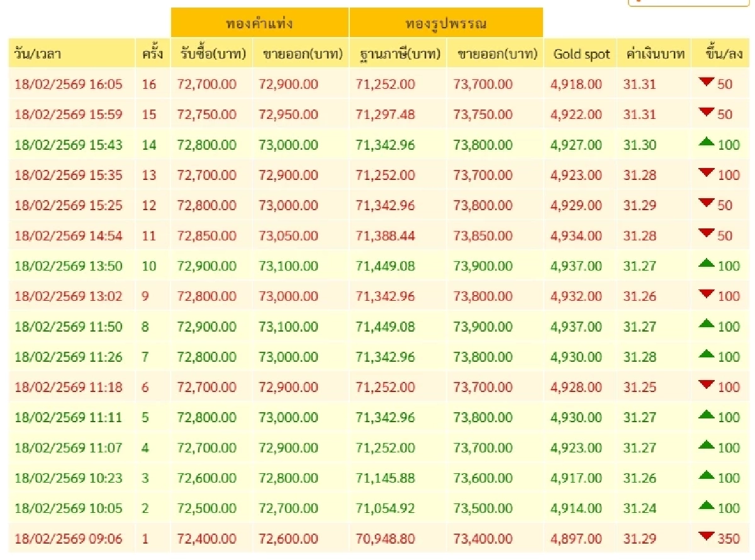Click buy price 72,850.00 in round 11
This screenshot has width=755, height=560.
tap(207, 236)
